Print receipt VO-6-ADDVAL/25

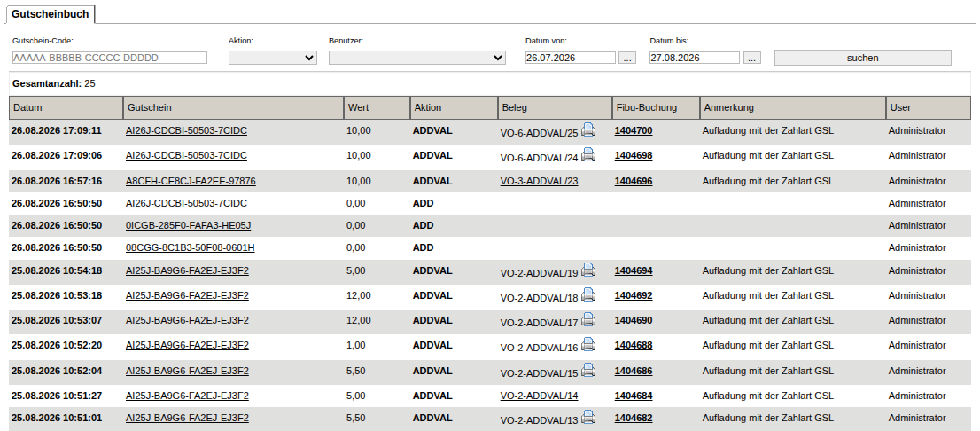point(588,129)
